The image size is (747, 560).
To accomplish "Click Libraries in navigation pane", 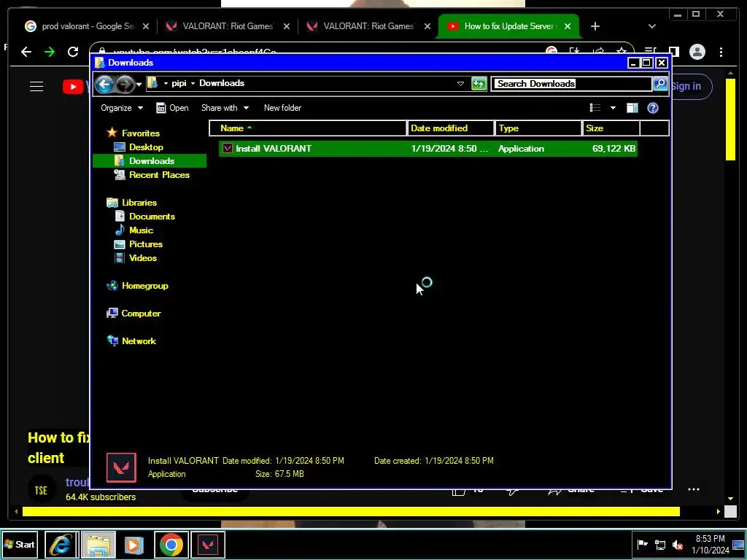I will (139, 203).
